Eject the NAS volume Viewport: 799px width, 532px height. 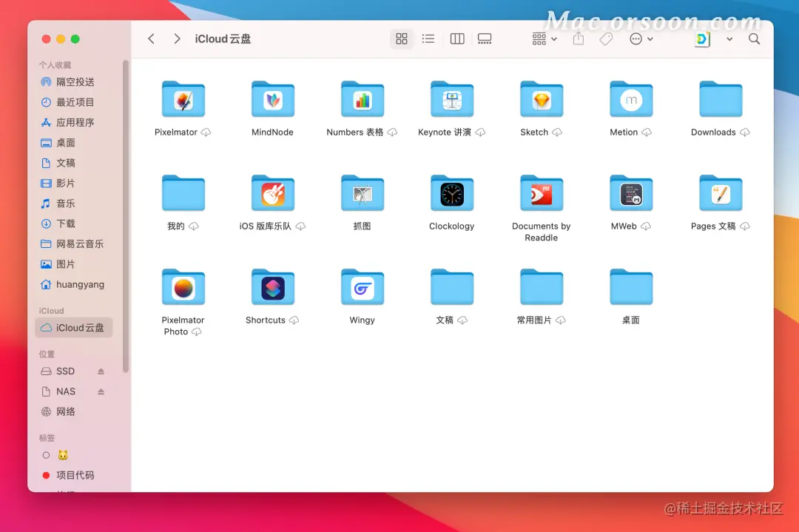101,391
